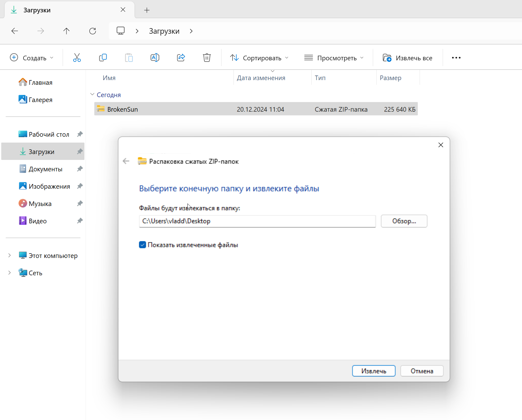Viewport: 522px width, 420px height.
Task: Click chevron after Загрузки in address bar
Action: coord(191,31)
